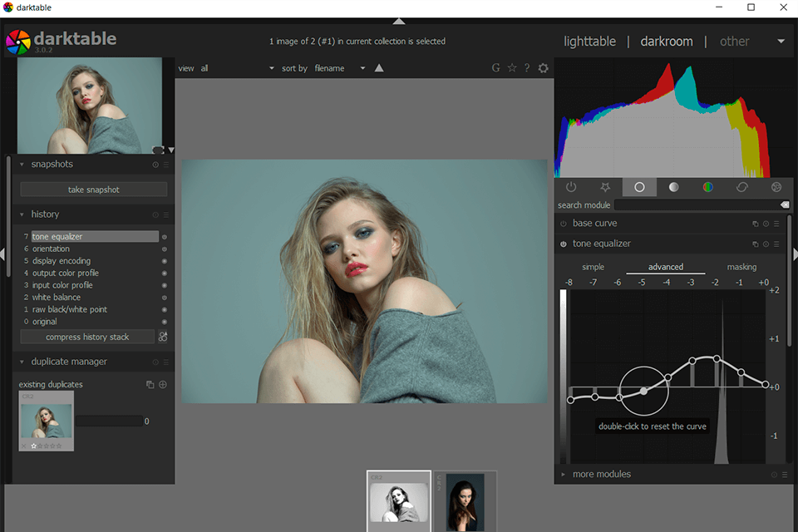Image resolution: width=798 pixels, height=532 pixels.
Task: Toggle the tone equalizer module off
Action: coord(564,244)
